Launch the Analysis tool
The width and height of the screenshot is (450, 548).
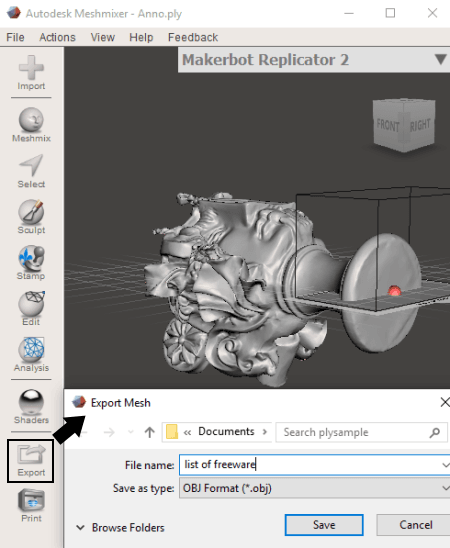pyautogui.click(x=31, y=354)
